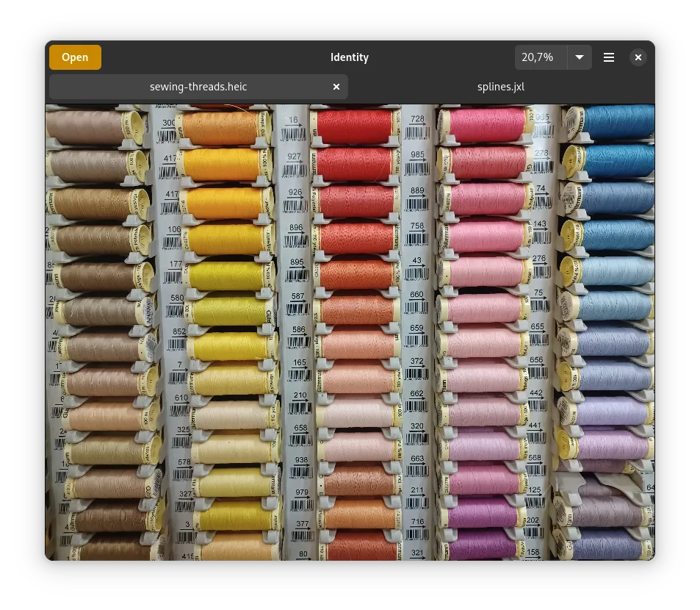Click the Identity title in header bar
Viewport: 700px width, 610px height.
(350, 57)
